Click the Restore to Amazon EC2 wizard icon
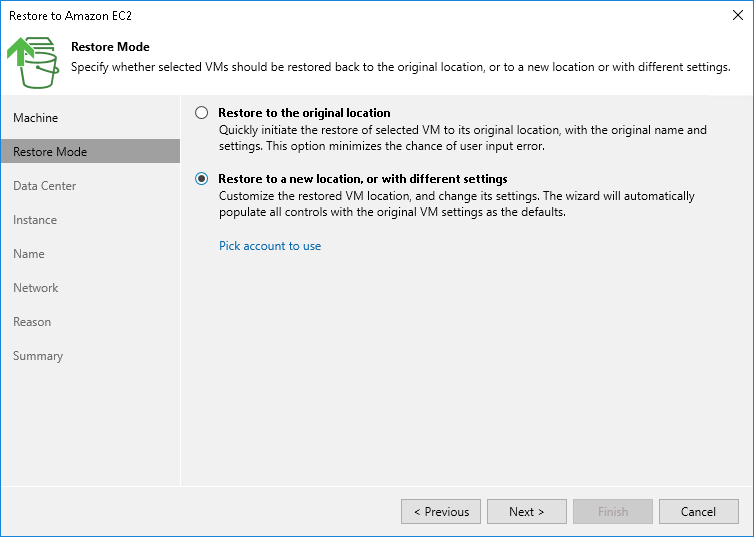 (33, 62)
